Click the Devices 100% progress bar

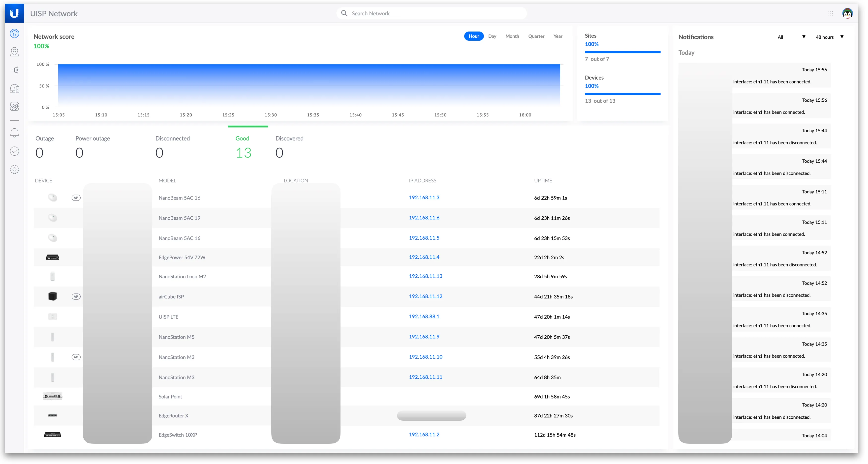[x=622, y=94]
